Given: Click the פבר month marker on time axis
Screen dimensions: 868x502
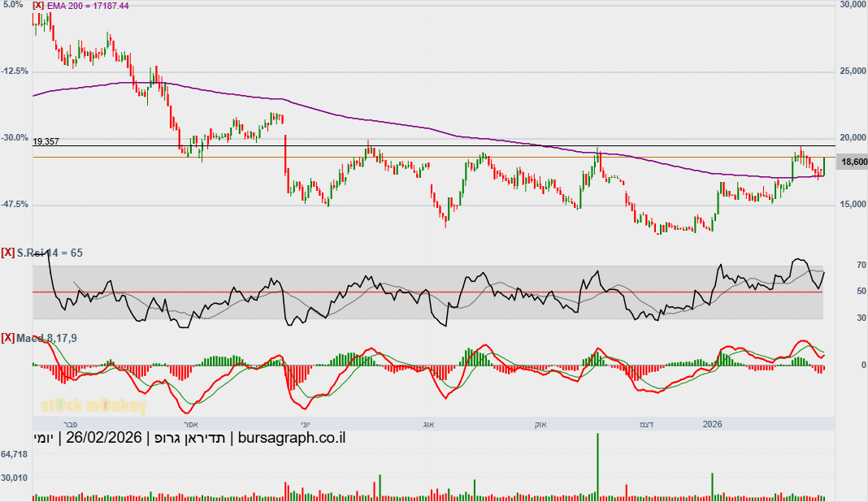Looking at the screenshot, I should pyautogui.click(x=71, y=425).
